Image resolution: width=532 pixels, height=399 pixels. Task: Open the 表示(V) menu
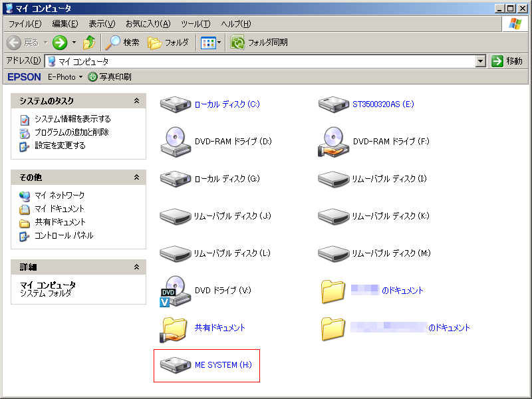tap(102, 24)
